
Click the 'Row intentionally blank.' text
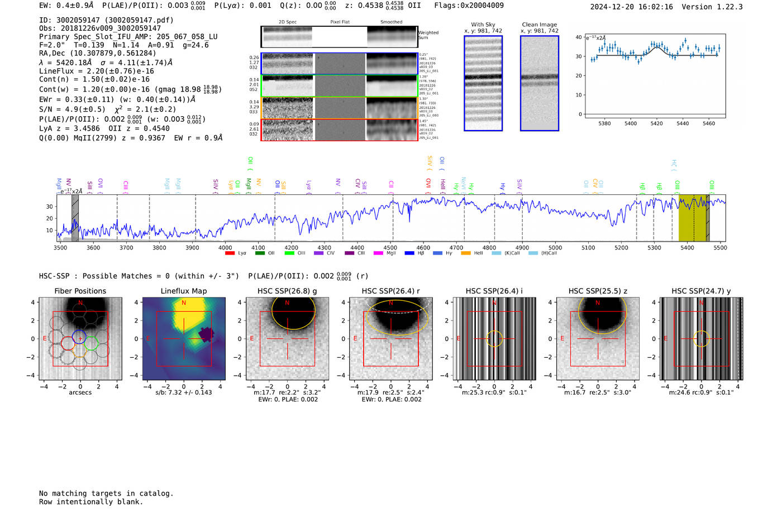[x=91, y=502]
